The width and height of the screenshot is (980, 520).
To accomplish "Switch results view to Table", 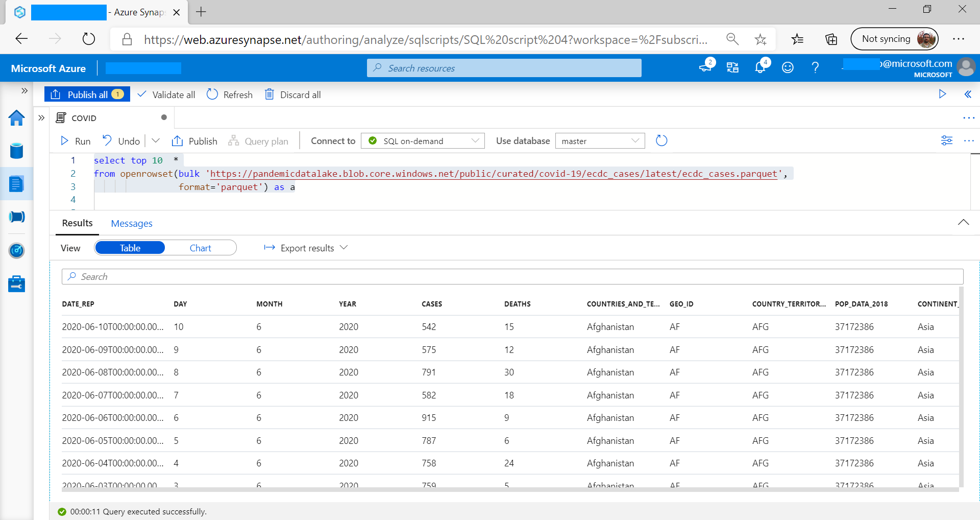I will pyautogui.click(x=130, y=248).
